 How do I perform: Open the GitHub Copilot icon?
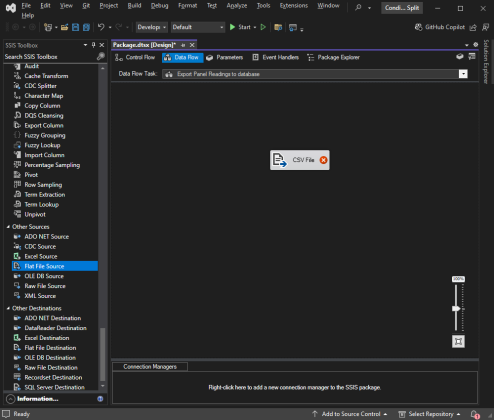tap(418, 27)
